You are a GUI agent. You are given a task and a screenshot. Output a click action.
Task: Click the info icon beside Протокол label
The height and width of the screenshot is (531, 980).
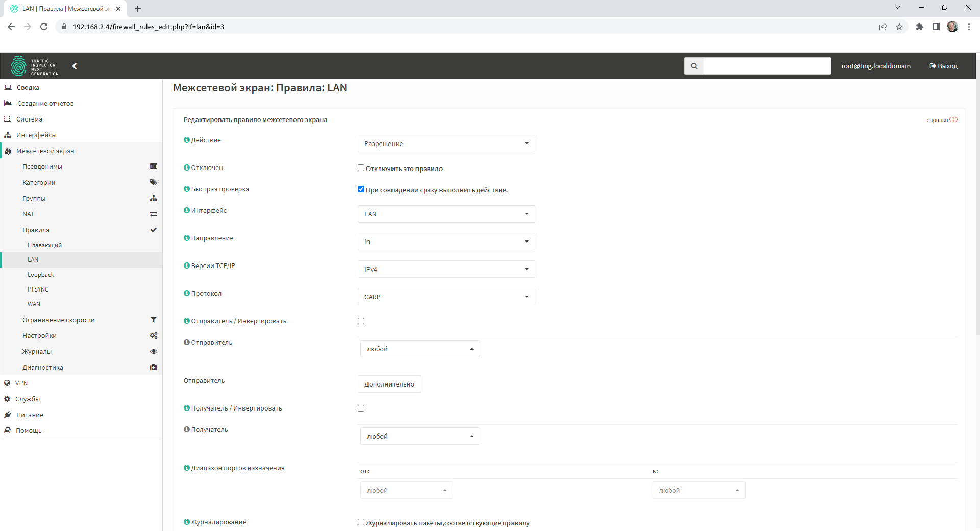(187, 293)
